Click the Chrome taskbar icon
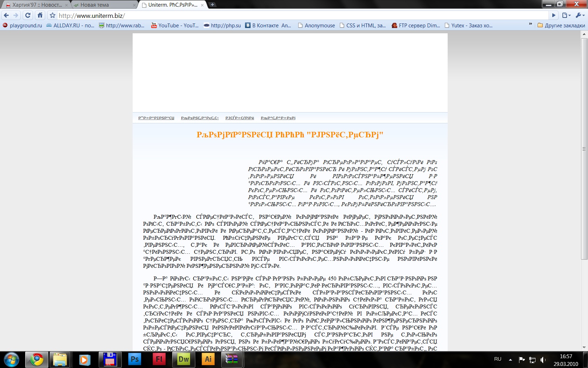Viewport: 588px width, 368px height. coord(36,360)
